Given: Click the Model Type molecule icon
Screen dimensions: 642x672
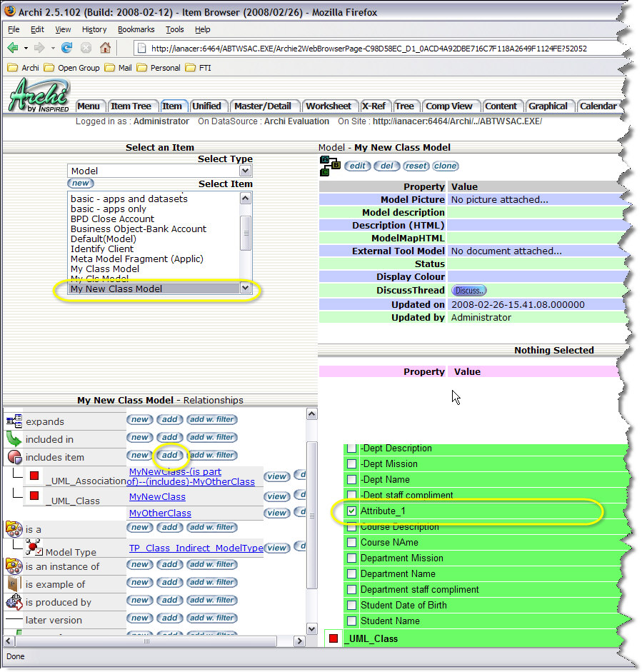Looking at the screenshot, I should [x=34, y=548].
